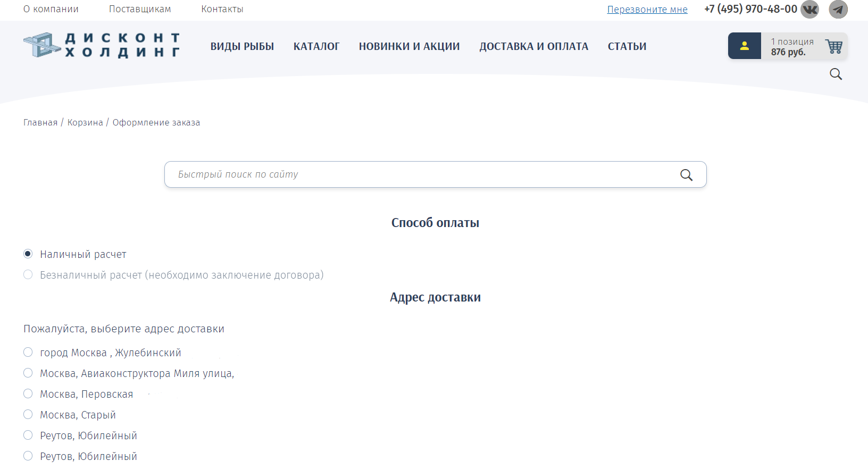Image resolution: width=868 pixels, height=469 pixels.
Task: Go back to Корзина breadcrumb
Action: point(85,122)
